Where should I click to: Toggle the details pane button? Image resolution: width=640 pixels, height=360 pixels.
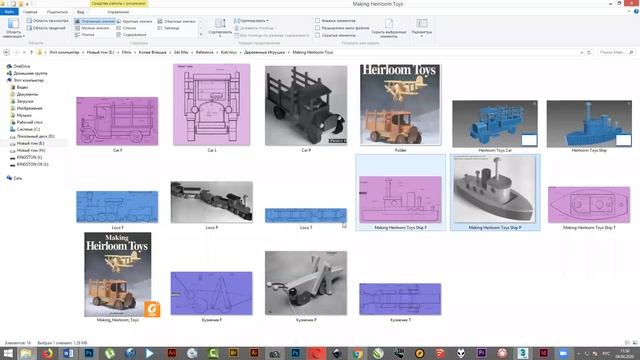(46, 28)
